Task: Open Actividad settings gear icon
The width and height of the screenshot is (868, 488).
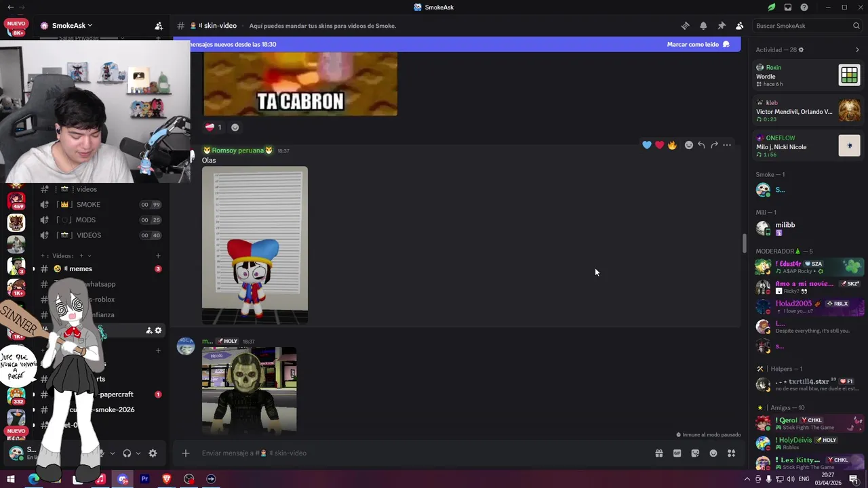Action: 801,49
